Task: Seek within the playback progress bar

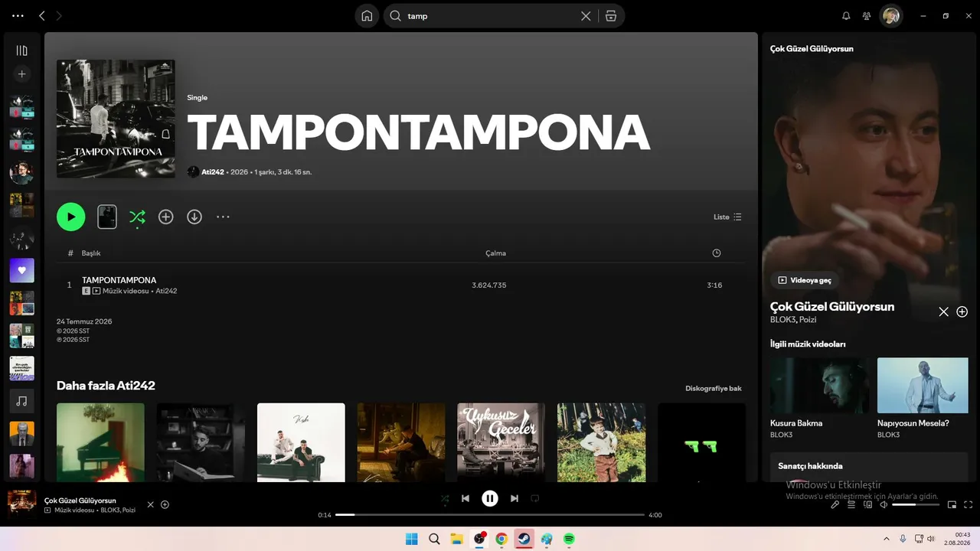Action: click(490, 515)
